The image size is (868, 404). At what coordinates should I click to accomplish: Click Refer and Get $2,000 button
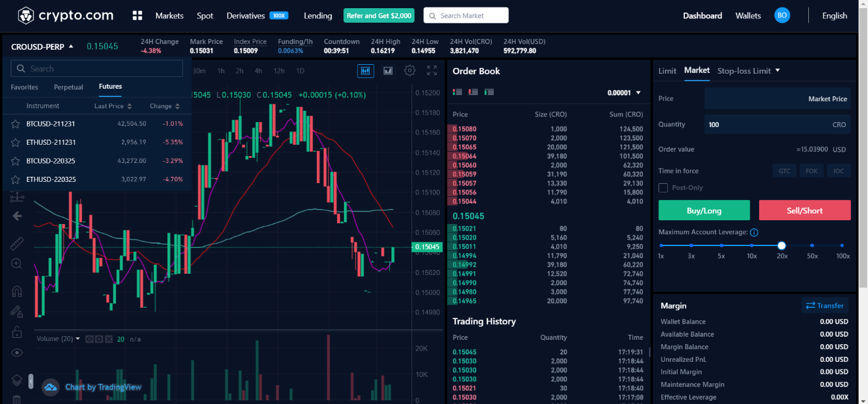(x=379, y=16)
